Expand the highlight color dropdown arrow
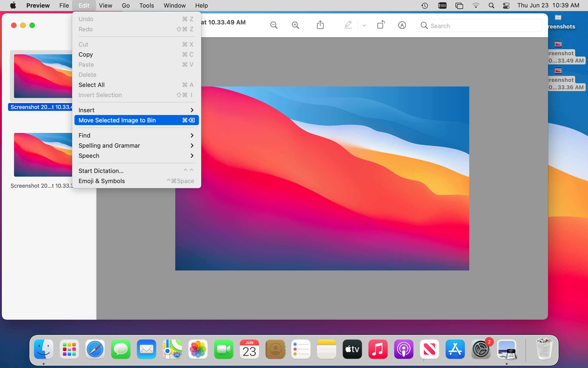 (x=364, y=25)
